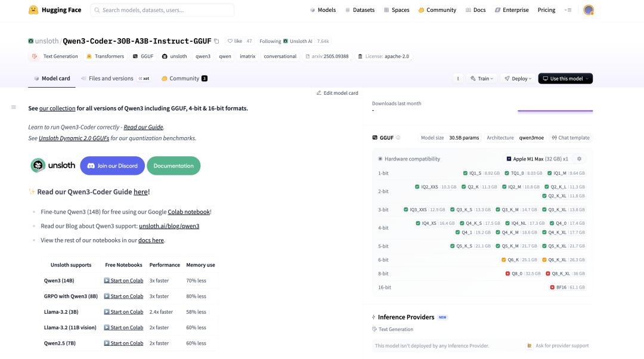Click the like count 47
The height and width of the screenshot is (359, 644).
coord(249,41)
